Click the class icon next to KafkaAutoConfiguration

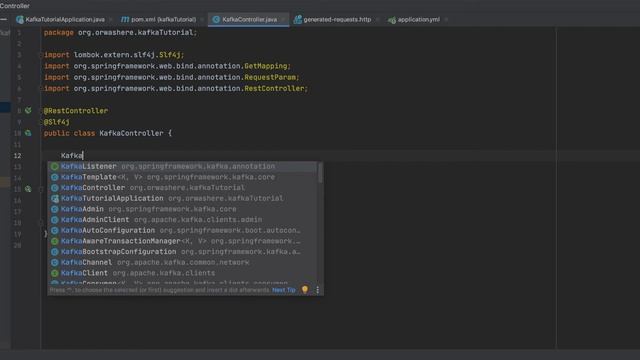55,230
